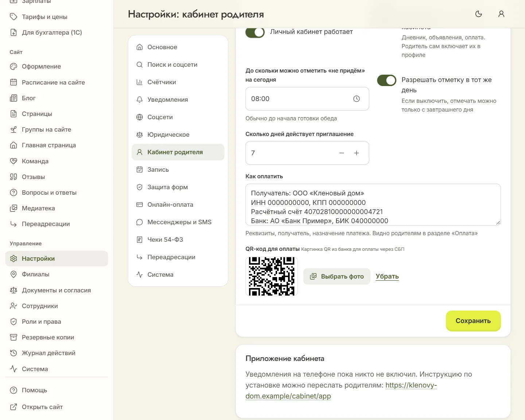Open "Юридическое" scales icon item
This screenshot has height=420, width=525.
pyautogui.click(x=178, y=135)
